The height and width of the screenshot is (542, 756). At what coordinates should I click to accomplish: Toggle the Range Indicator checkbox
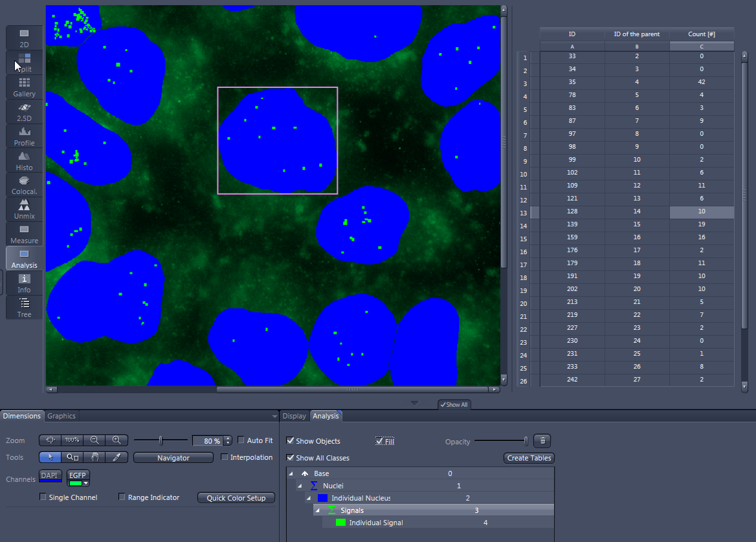[122, 497]
